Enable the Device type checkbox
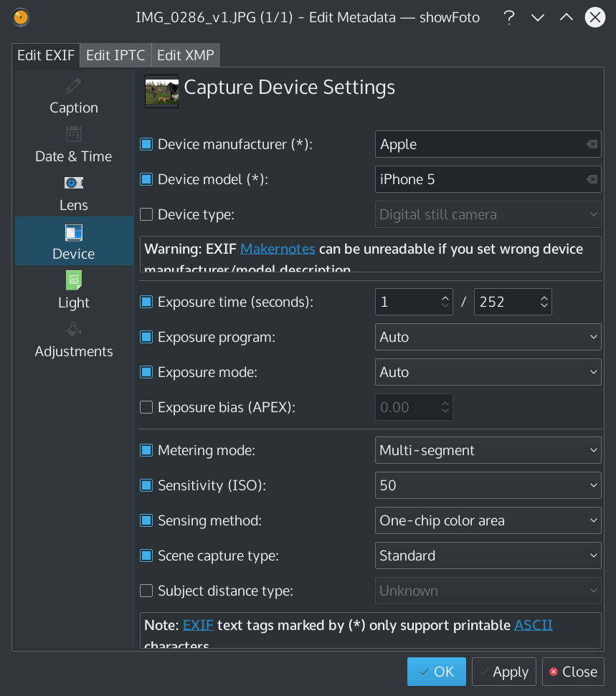 (x=146, y=214)
